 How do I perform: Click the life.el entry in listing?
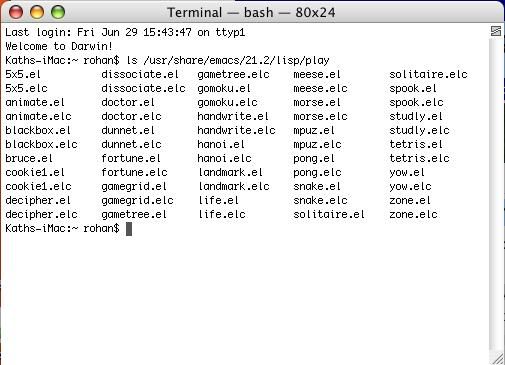click(x=219, y=200)
